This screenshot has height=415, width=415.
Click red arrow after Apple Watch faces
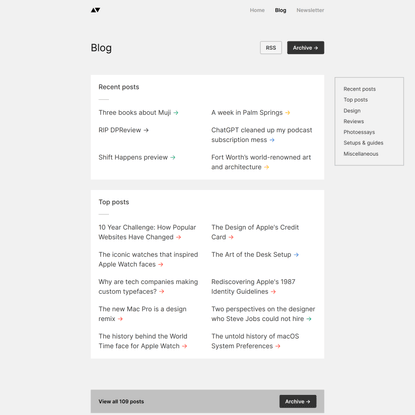click(x=161, y=265)
